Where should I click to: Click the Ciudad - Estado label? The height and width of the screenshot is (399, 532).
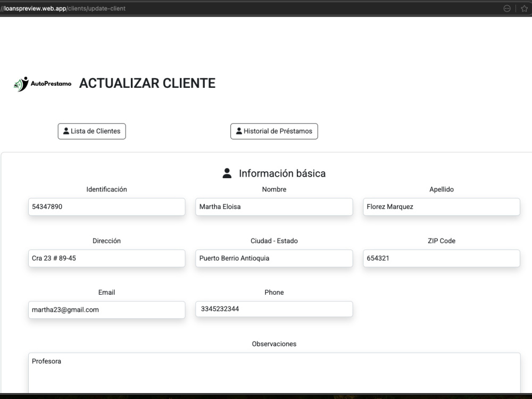click(274, 241)
